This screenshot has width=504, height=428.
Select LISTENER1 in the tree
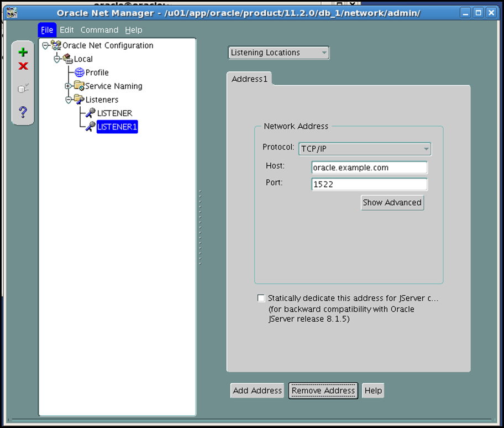click(117, 127)
